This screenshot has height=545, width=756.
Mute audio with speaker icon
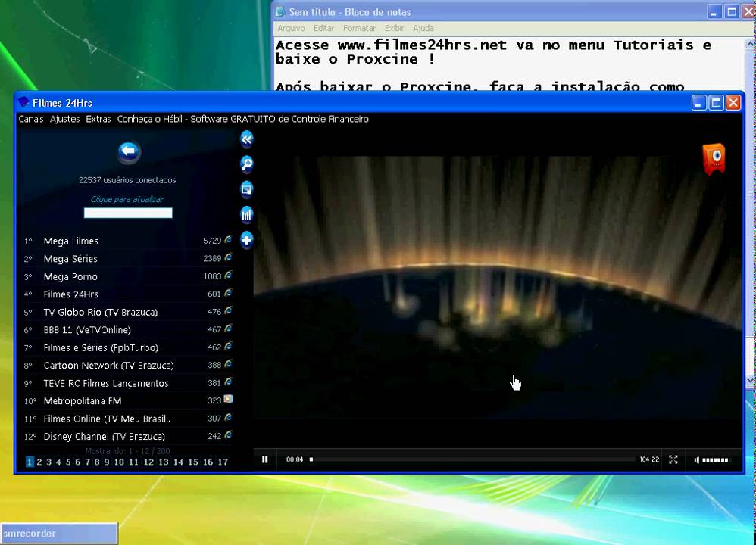[696, 460]
